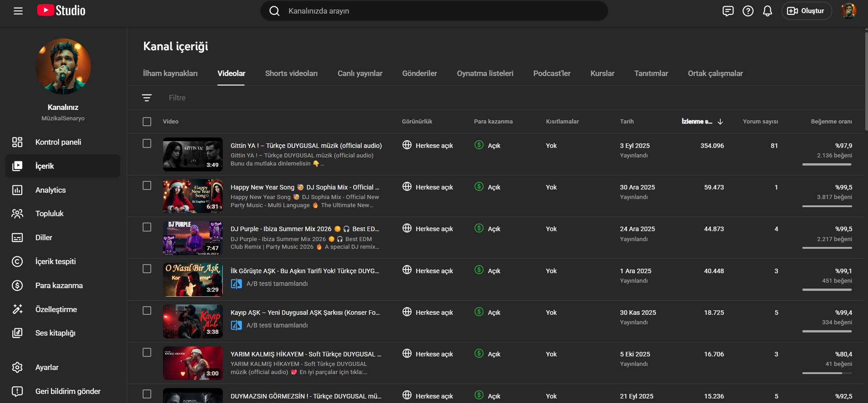The image size is (868, 403).
Task: Click the help question mark icon
Action: 748,11
